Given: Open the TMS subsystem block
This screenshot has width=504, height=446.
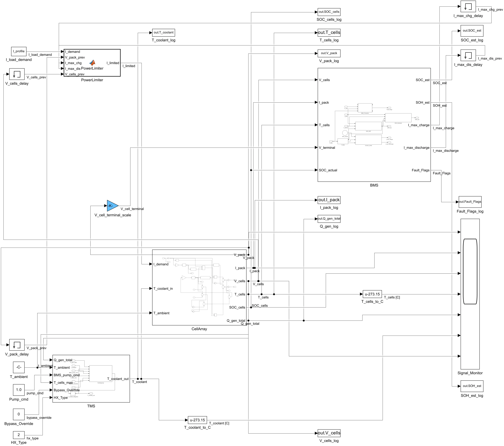Looking at the screenshot, I should click(x=91, y=379).
